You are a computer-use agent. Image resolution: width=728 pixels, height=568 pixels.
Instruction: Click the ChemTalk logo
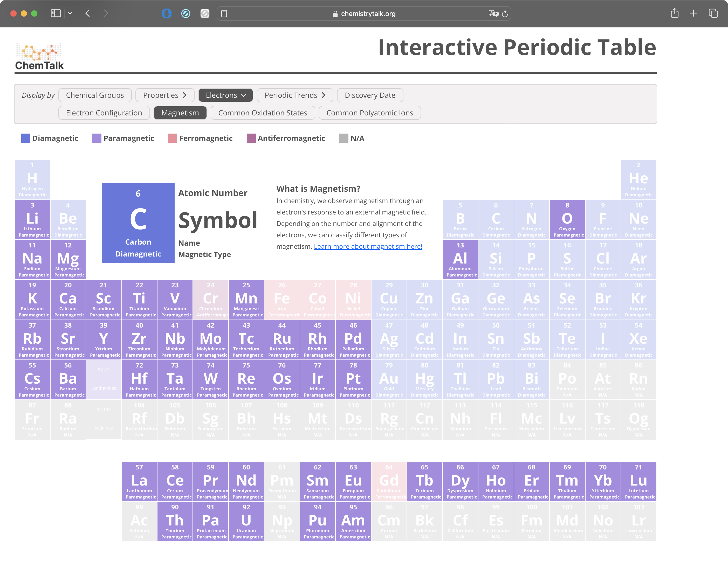click(x=39, y=57)
